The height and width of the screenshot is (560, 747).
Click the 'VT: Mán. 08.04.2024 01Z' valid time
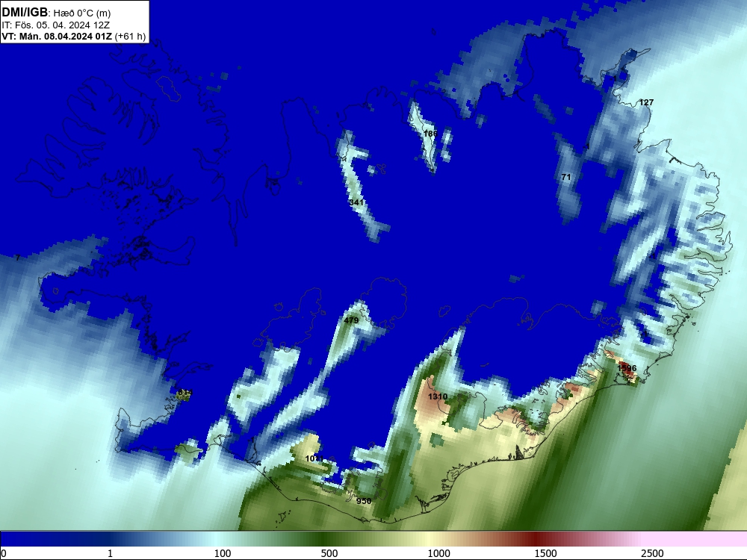(57, 37)
